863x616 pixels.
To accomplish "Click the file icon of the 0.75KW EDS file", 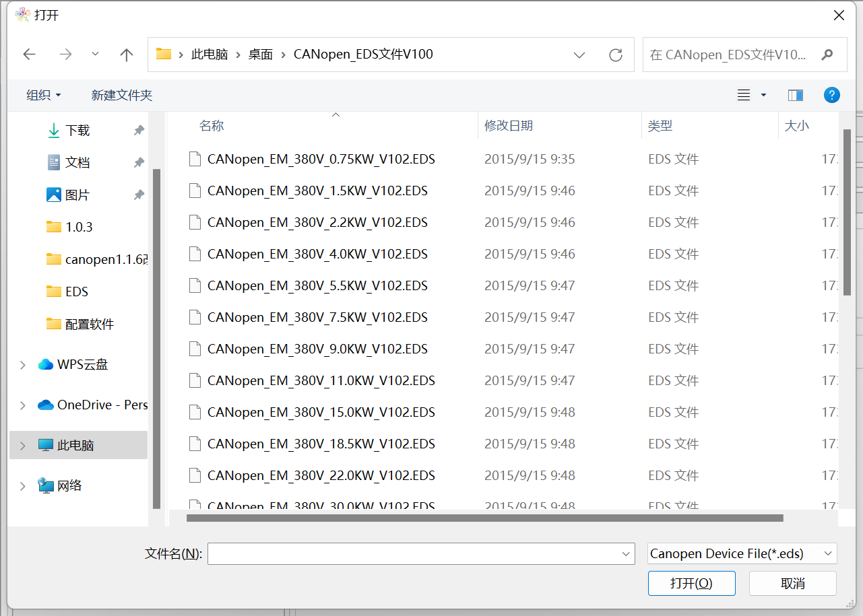I will 195,159.
